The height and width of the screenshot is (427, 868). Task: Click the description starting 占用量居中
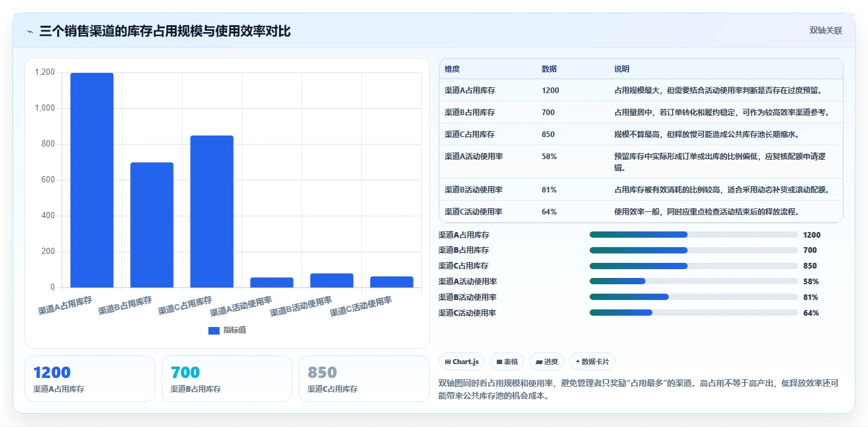722,113
